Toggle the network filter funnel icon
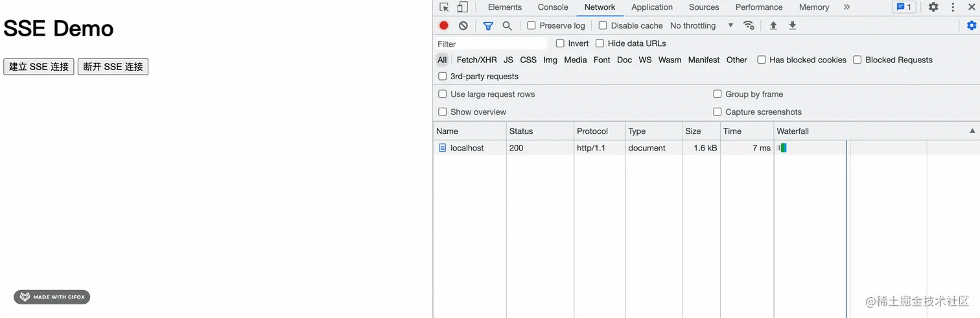This screenshot has width=980, height=318. click(488, 25)
